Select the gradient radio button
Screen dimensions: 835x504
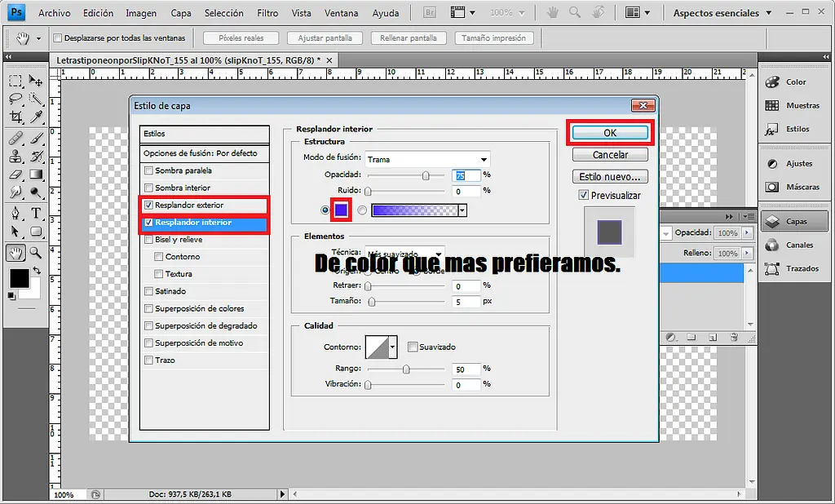[x=362, y=210]
